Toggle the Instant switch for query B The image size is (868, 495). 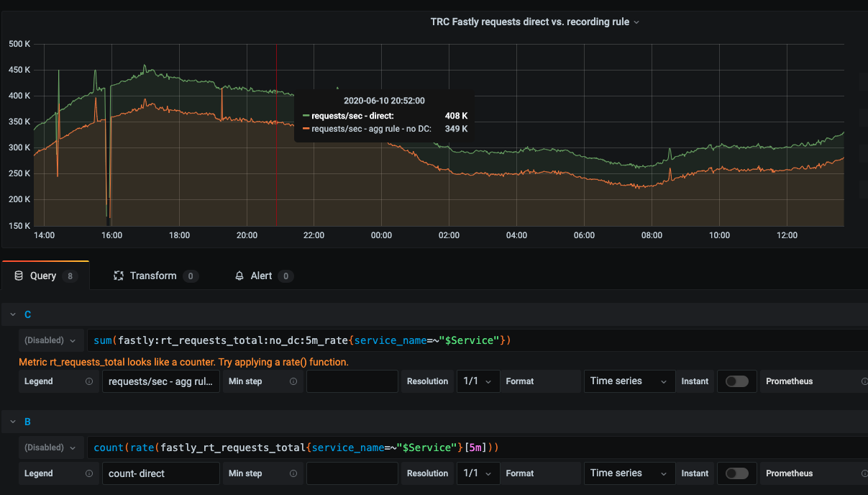(x=737, y=473)
